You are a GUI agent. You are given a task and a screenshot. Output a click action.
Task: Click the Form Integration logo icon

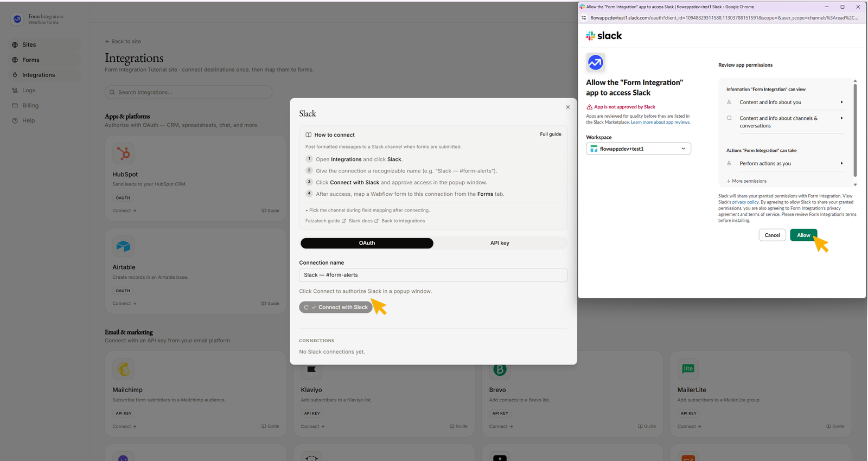(x=17, y=19)
